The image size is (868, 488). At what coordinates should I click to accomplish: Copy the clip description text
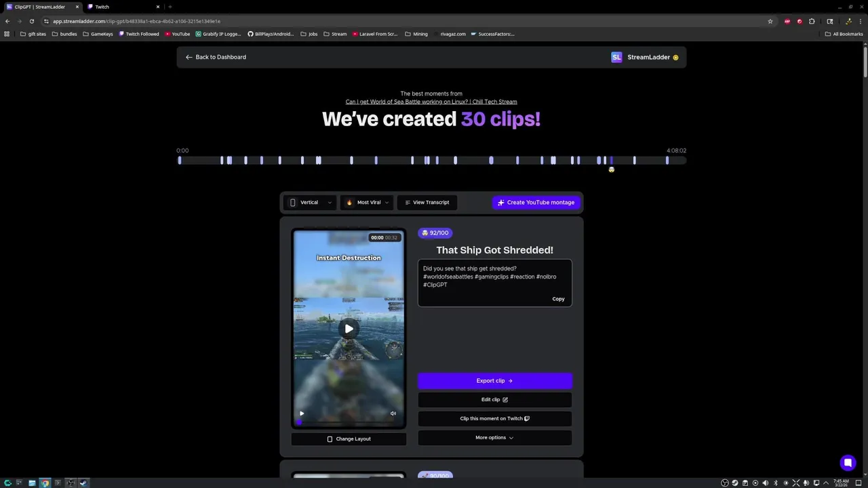point(558,299)
